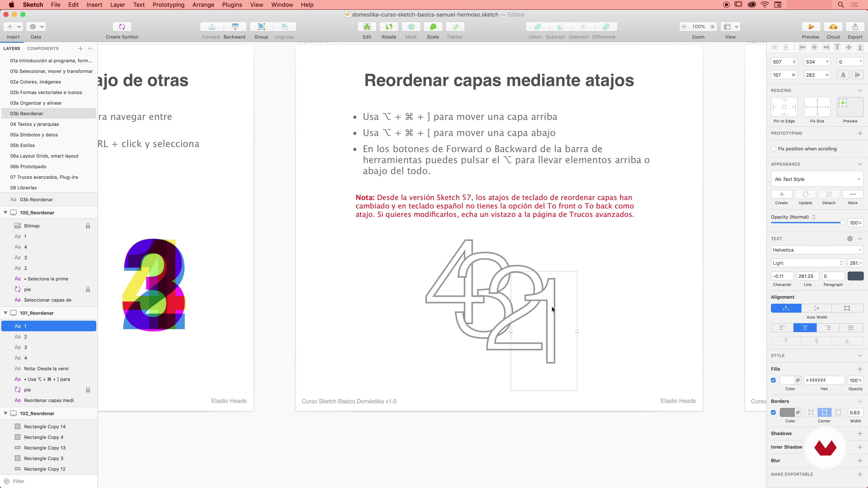This screenshot has width=868, height=488.
Task: Select layer 'Nota: Desde la versi'
Action: point(49,368)
